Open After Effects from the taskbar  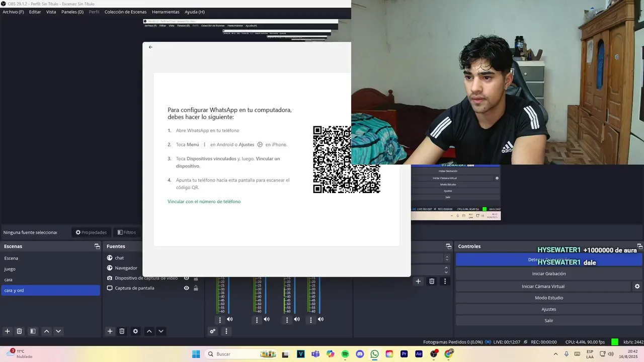tap(419, 354)
